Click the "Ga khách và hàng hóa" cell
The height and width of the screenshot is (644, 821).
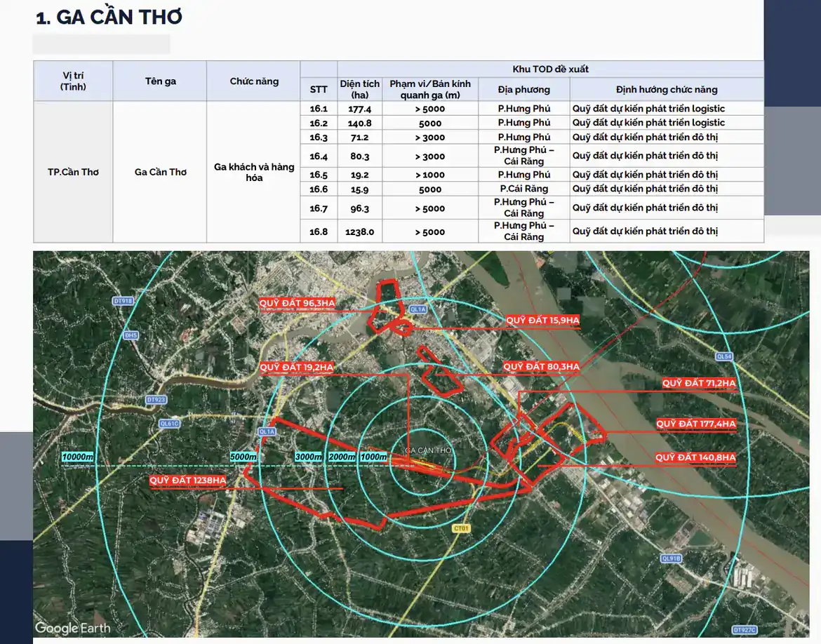coord(254,172)
